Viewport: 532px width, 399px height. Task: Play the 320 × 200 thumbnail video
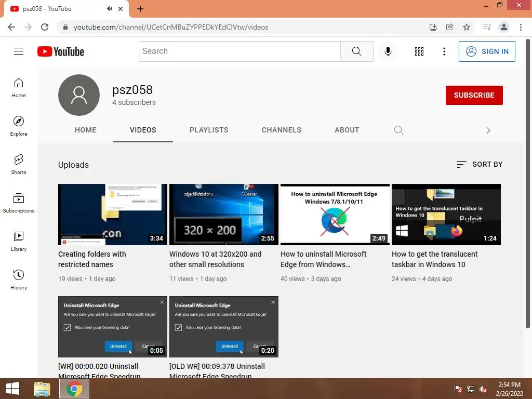coord(224,215)
